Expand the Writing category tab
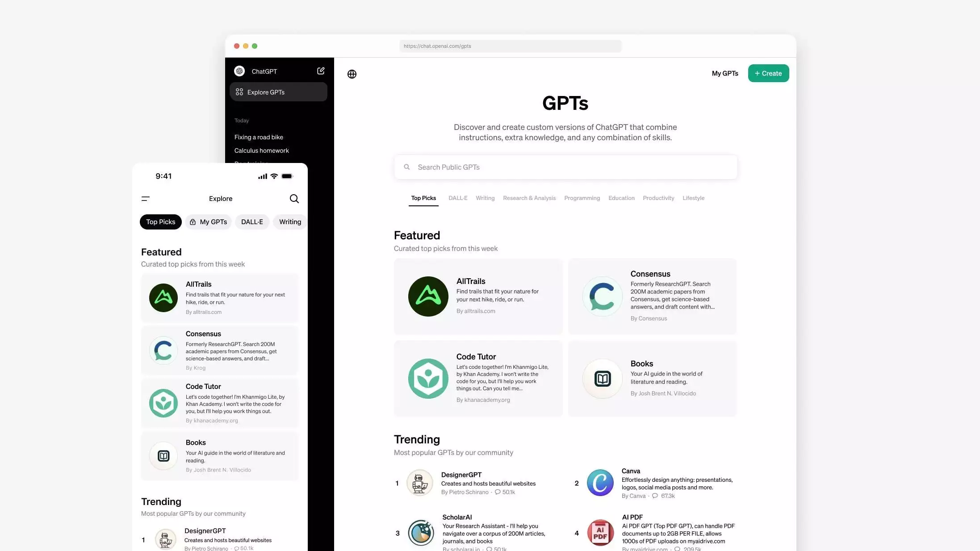 click(x=485, y=198)
